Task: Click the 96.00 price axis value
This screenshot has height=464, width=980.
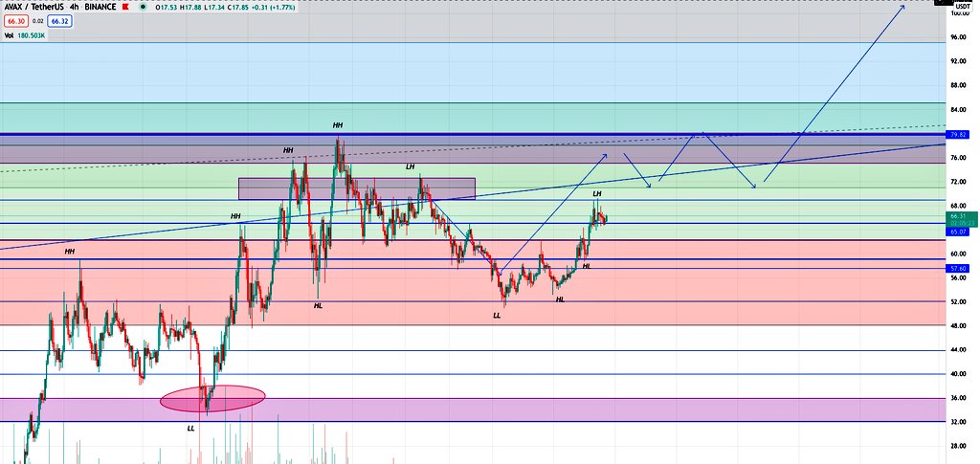Action: (x=959, y=37)
